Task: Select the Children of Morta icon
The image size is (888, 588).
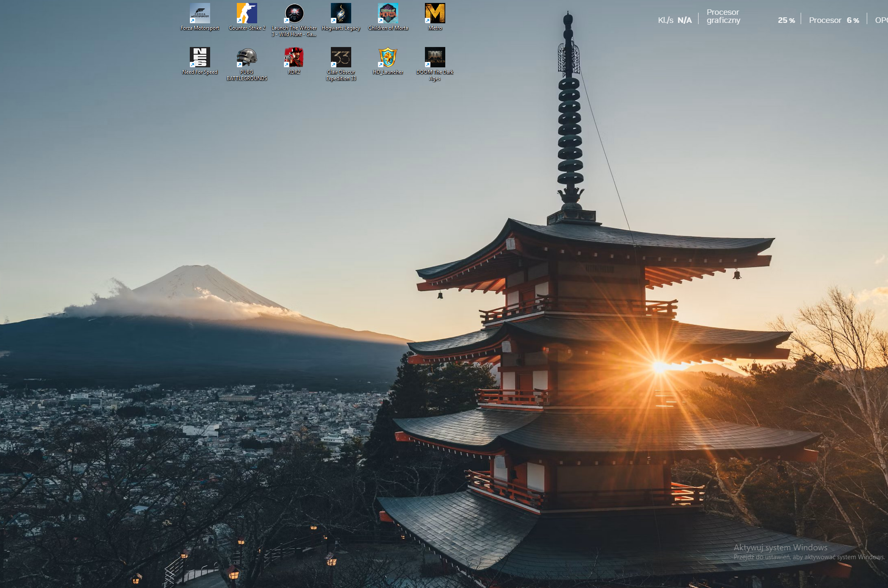Action: (x=388, y=14)
